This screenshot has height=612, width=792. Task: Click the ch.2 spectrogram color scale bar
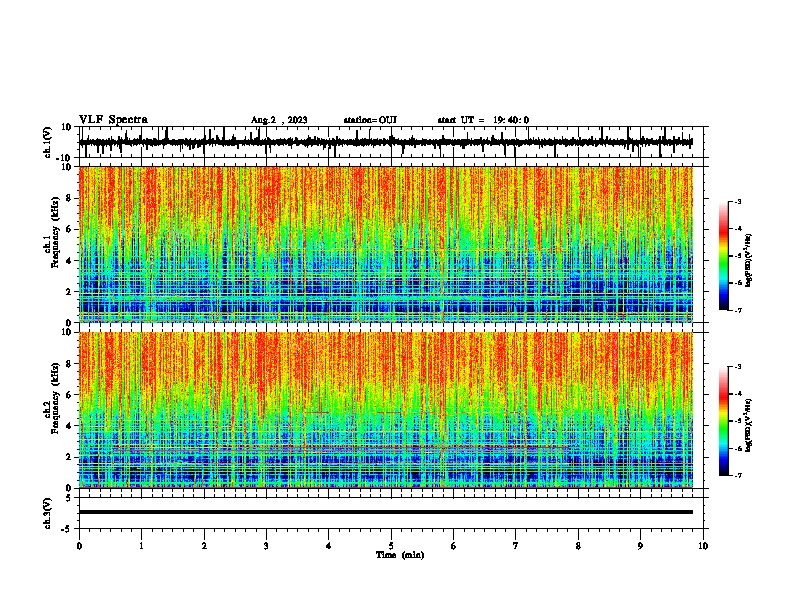pos(723,421)
